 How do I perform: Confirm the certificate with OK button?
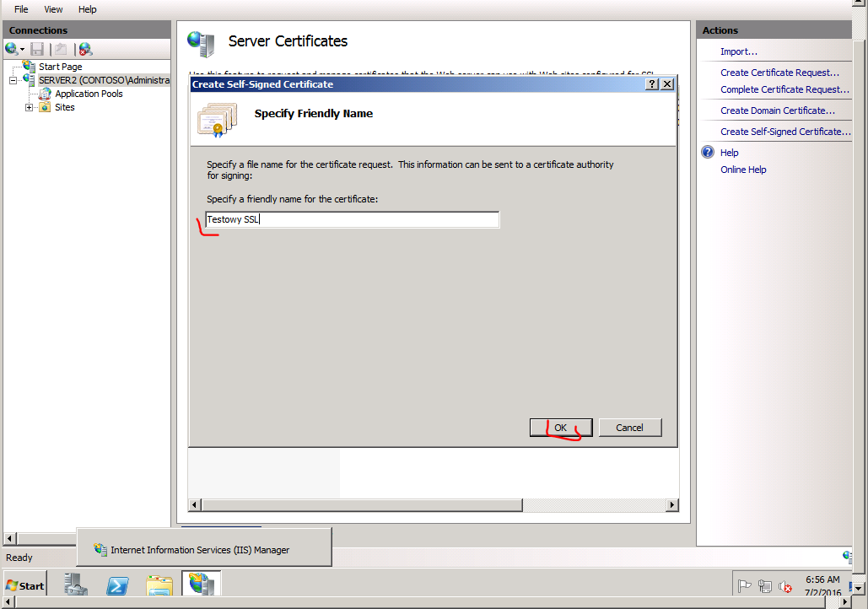pyautogui.click(x=561, y=428)
